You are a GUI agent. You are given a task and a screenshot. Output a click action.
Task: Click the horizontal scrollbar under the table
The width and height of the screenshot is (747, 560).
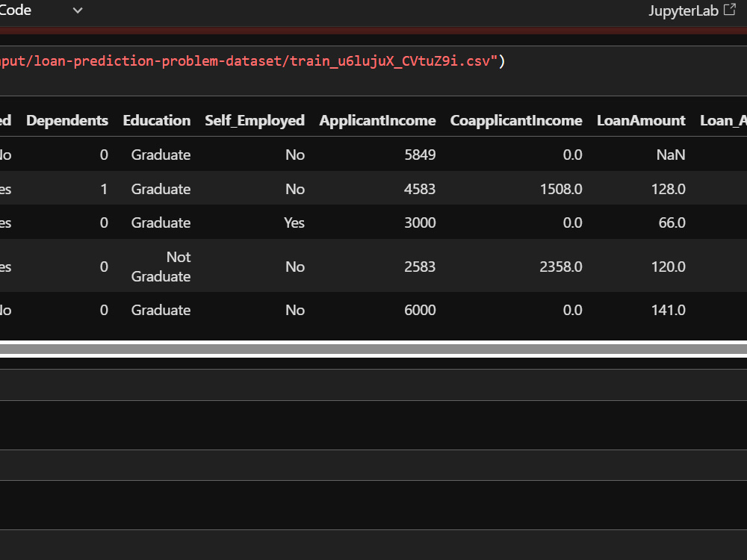click(373, 349)
